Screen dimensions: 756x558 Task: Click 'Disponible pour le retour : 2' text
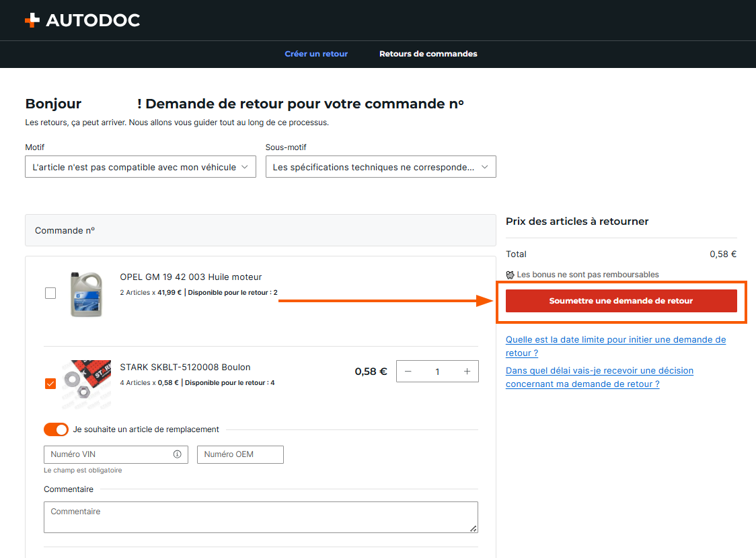pyautogui.click(x=233, y=293)
